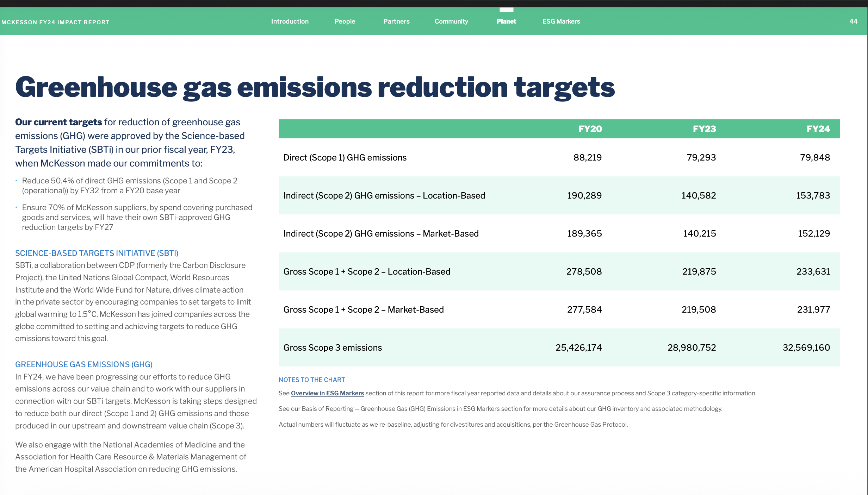Click the Science-Based Targets Initiative (SBTi) heading
The image size is (868, 495).
click(97, 253)
